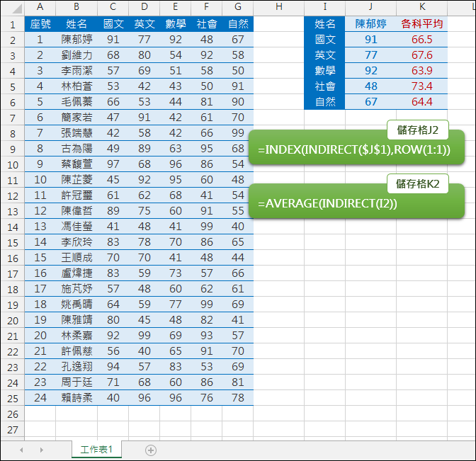
Task: Select the name cell 馮佳瑩
Action: [x=76, y=227]
